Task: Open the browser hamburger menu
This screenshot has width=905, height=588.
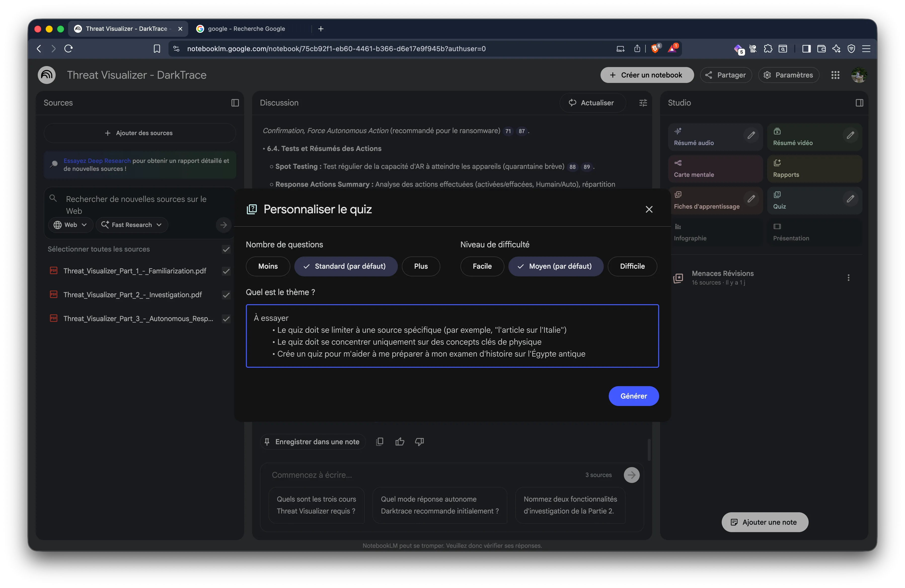Action: click(867, 48)
